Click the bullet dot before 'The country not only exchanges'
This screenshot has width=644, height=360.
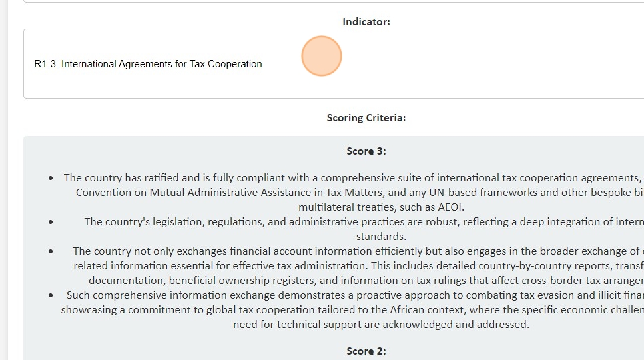[x=51, y=251]
